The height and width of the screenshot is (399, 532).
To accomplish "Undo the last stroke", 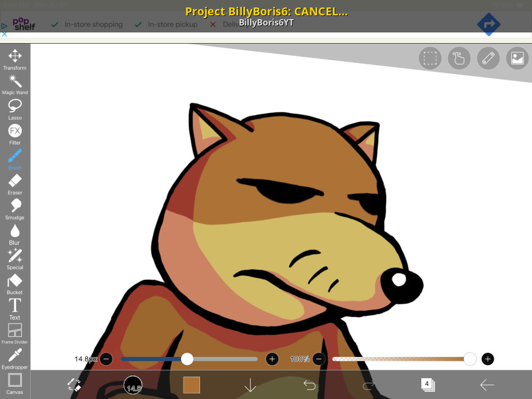I will click(310, 385).
